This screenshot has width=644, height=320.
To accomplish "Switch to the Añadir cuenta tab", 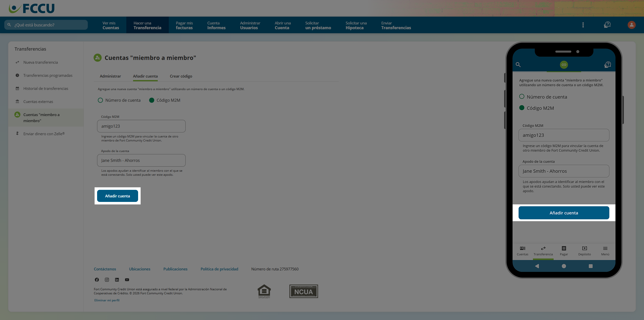I will pos(145,76).
